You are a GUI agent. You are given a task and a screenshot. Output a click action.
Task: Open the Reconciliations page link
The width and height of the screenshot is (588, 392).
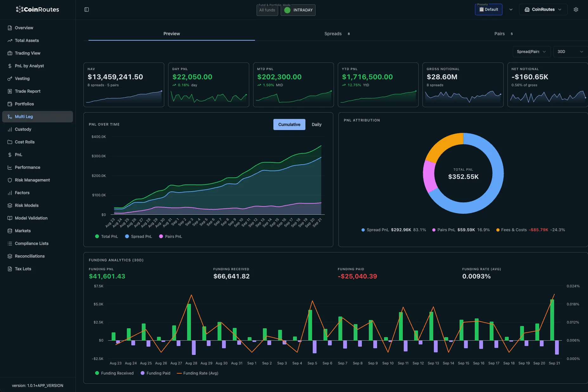(x=30, y=256)
